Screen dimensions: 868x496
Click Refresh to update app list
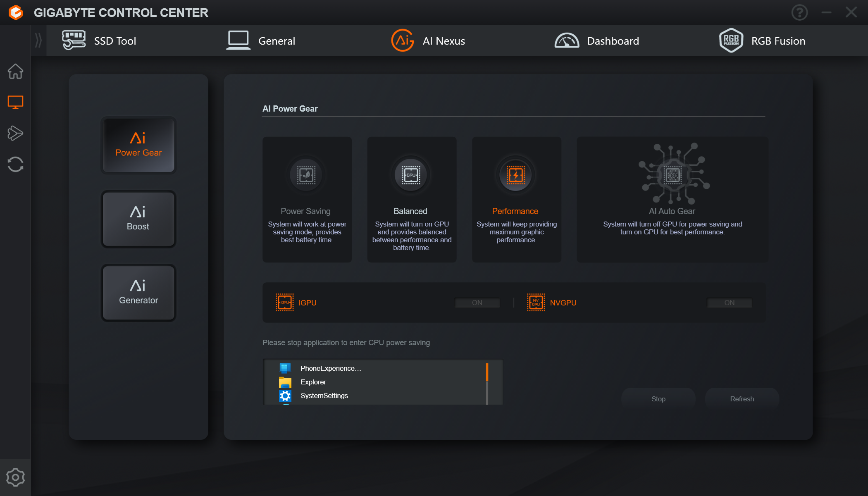point(742,399)
